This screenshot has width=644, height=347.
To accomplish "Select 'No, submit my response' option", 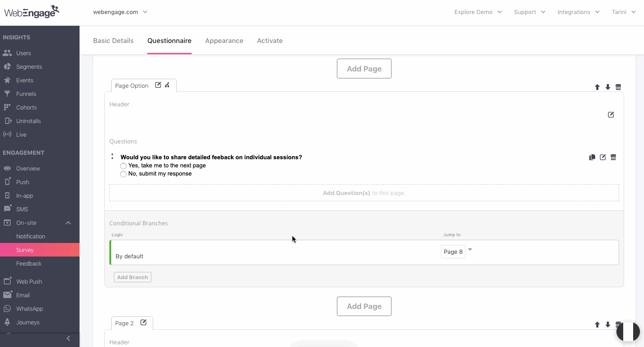I will point(123,174).
